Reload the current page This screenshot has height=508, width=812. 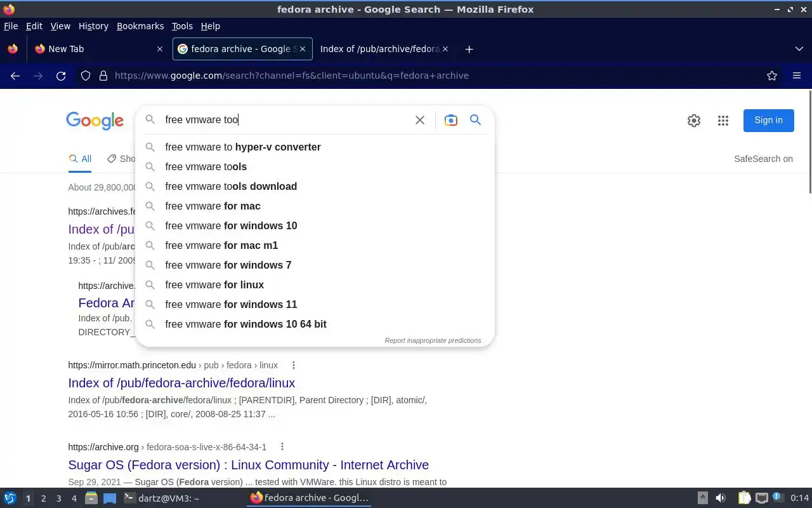[61, 76]
